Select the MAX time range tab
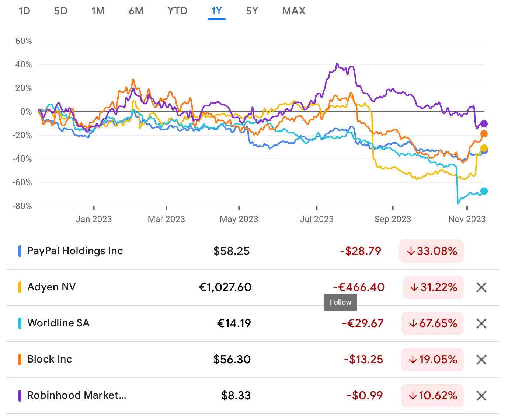 point(294,11)
